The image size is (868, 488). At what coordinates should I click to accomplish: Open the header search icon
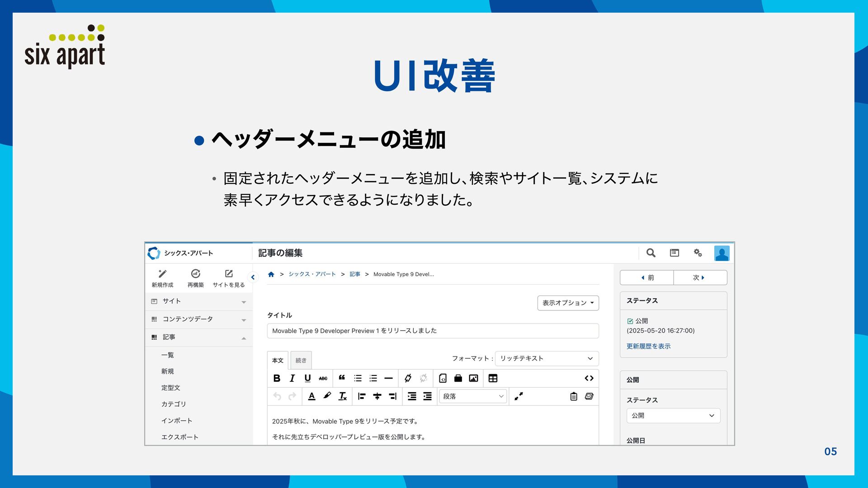click(x=651, y=253)
